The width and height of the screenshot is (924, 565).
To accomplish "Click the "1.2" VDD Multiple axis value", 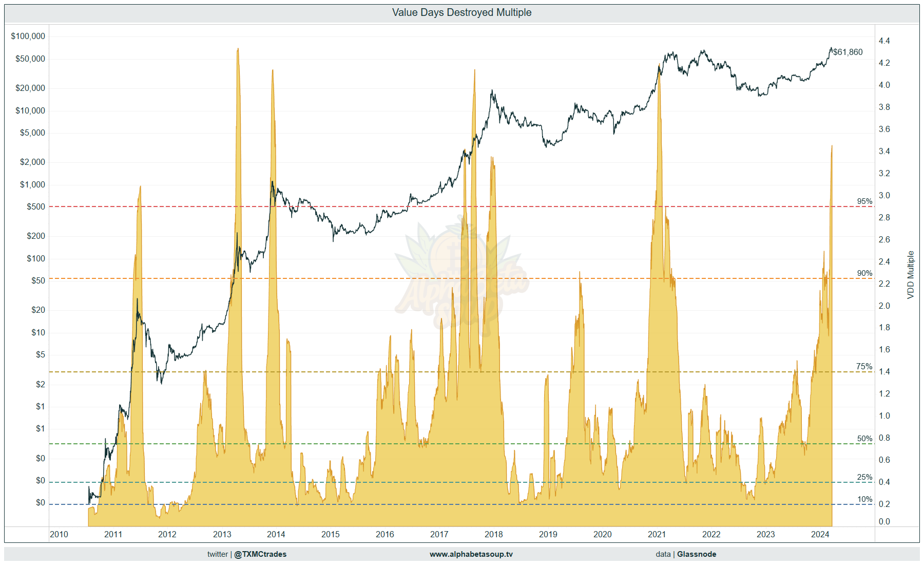I will pos(884,393).
